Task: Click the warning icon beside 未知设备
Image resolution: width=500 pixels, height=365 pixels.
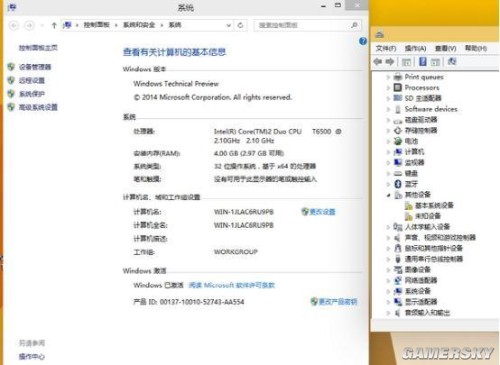Action: 409,216
